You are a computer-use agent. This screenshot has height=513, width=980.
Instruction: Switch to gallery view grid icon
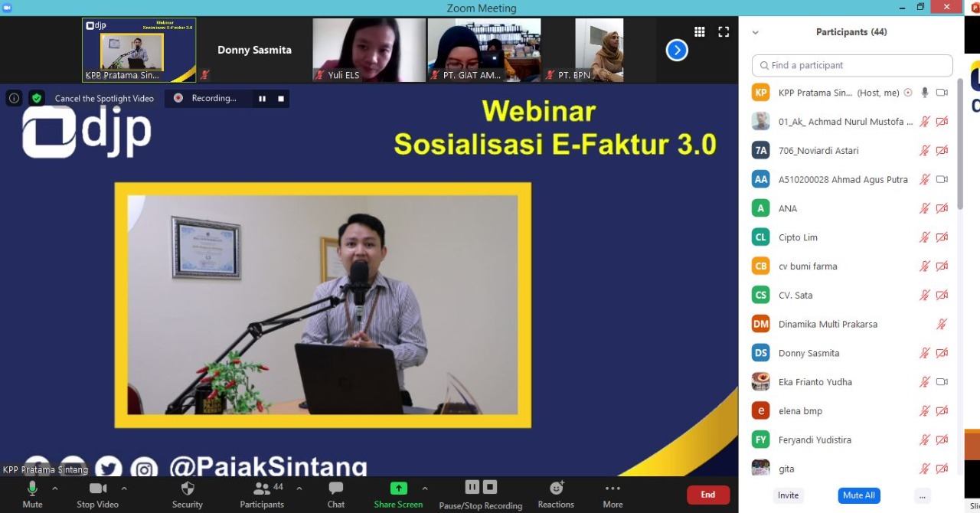pyautogui.click(x=699, y=31)
